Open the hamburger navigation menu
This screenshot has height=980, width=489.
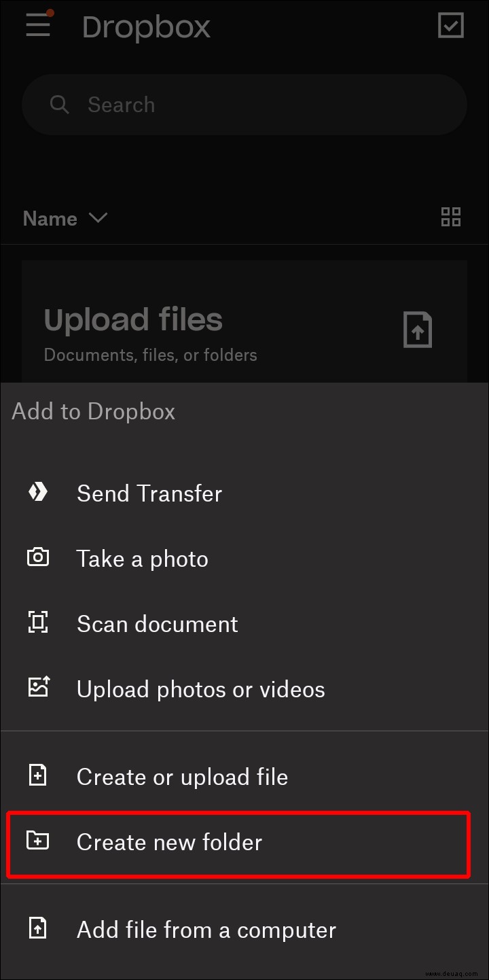point(38,24)
